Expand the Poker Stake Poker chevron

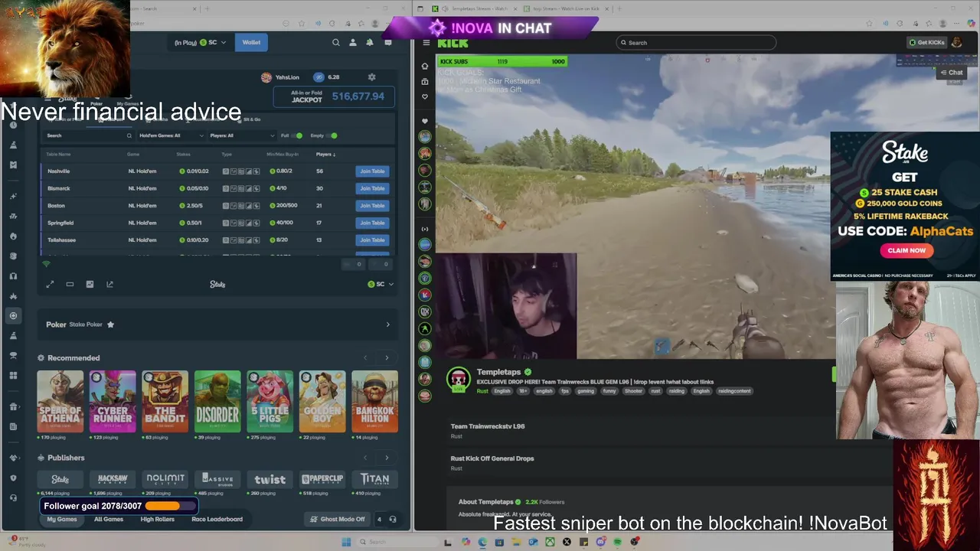point(387,324)
